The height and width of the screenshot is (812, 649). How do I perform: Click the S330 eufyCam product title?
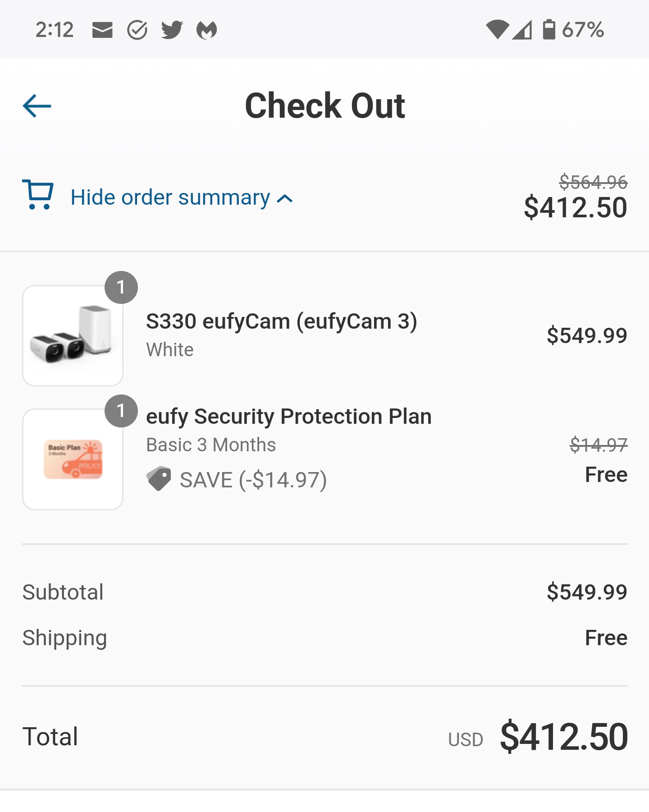282,321
